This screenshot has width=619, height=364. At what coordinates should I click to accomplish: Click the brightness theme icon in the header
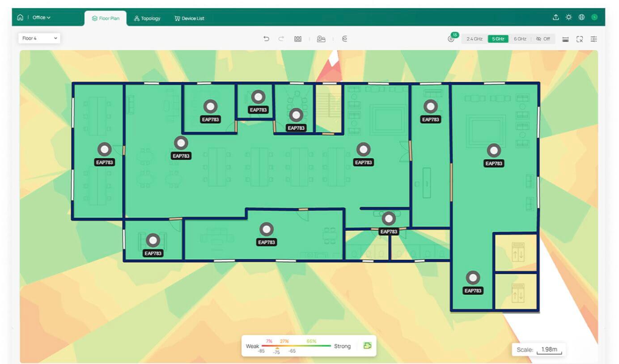click(x=568, y=17)
